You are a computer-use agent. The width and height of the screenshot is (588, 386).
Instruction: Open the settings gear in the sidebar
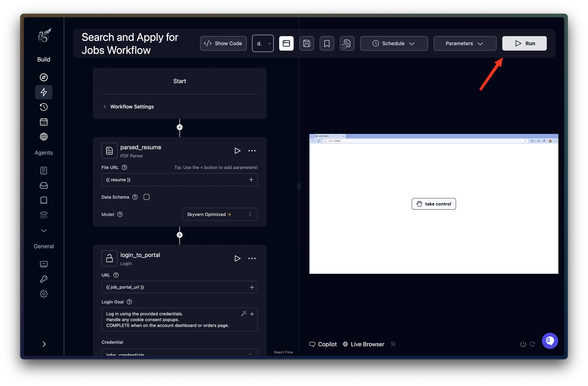pos(44,294)
